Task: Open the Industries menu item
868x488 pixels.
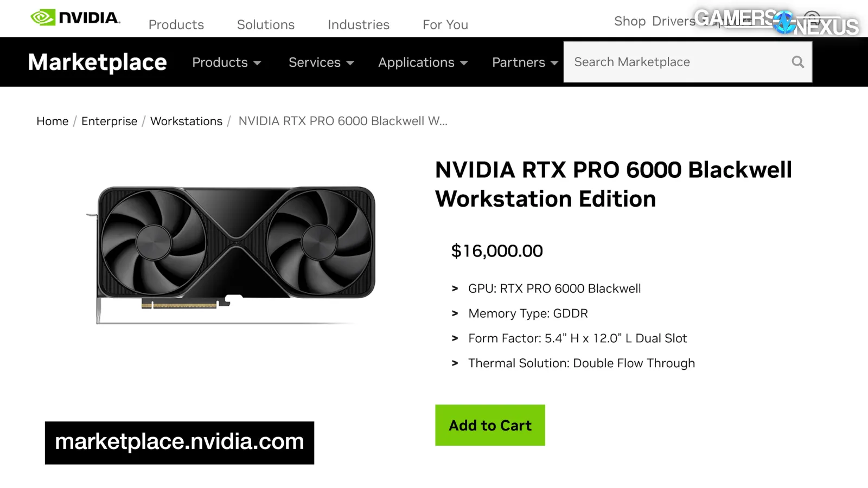Action: pos(359,24)
